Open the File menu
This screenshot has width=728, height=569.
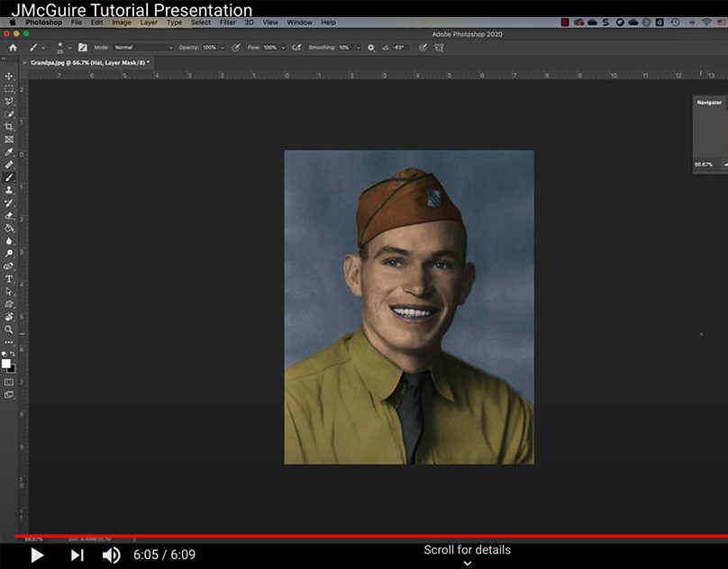click(x=77, y=23)
